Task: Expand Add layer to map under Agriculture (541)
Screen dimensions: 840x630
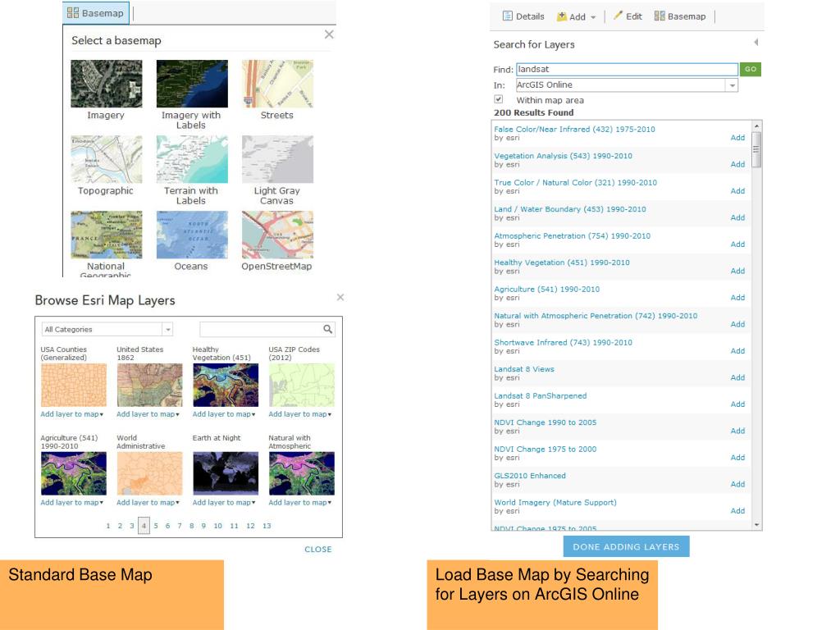Action: [x=72, y=503]
